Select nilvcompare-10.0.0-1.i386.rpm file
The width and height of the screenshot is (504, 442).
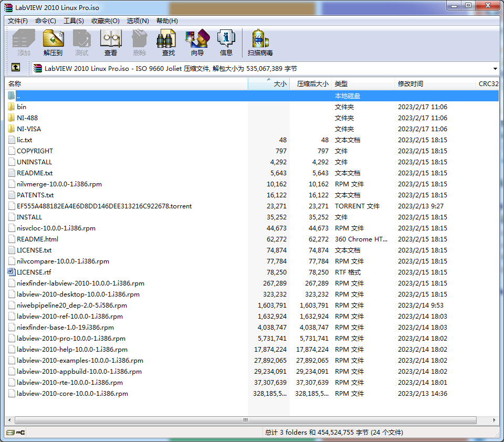pyautogui.click(x=63, y=261)
